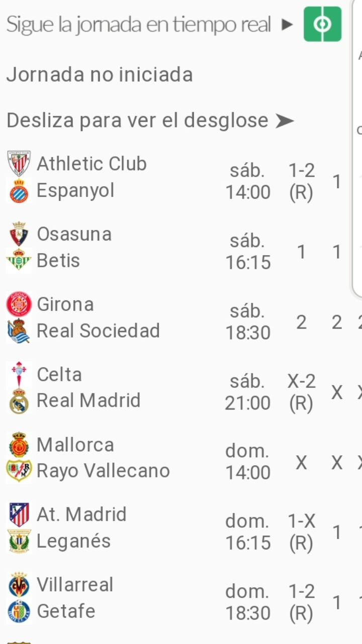Tap the Betis team crest
Image resolution: width=362 pixels, height=644 pixels.
click(x=19, y=261)
